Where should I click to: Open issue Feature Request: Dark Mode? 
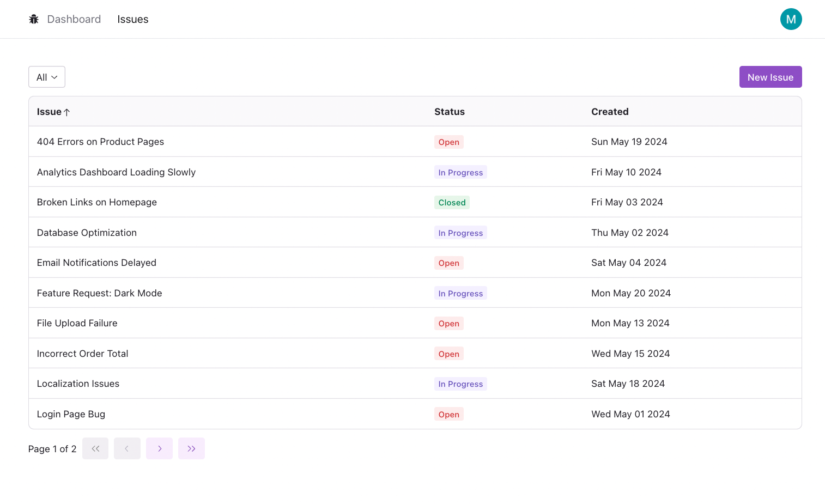coord(100,293)
